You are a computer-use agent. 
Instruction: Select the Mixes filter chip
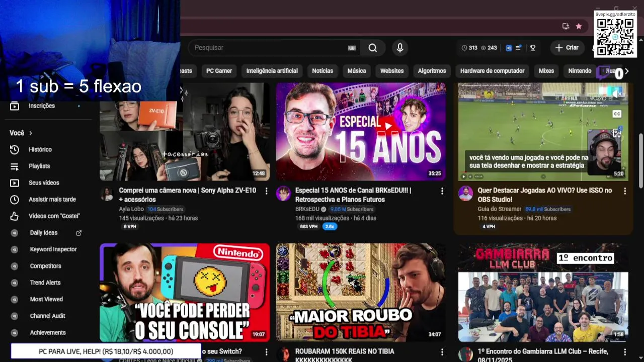546,71
